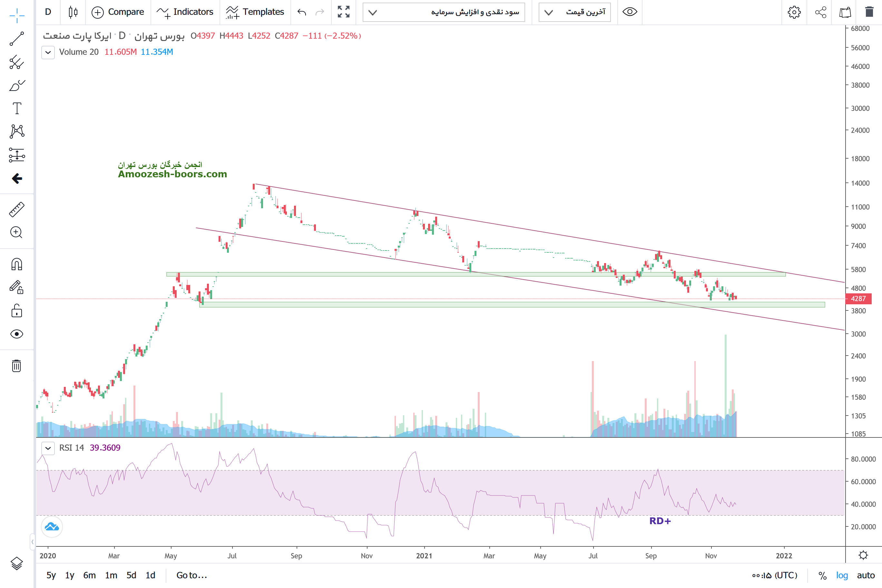The width and height of the screenshot is (882, 588).
Task: Set the time range to 6m
Action: [x=89, y=575]
